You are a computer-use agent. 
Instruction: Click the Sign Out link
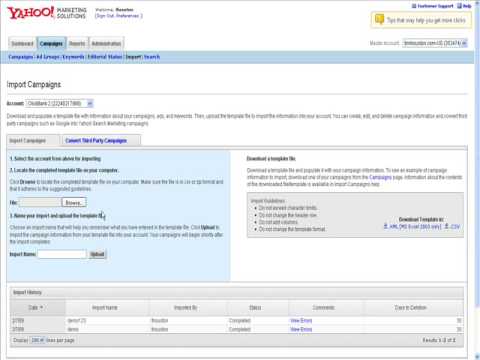tap(104, 16)
